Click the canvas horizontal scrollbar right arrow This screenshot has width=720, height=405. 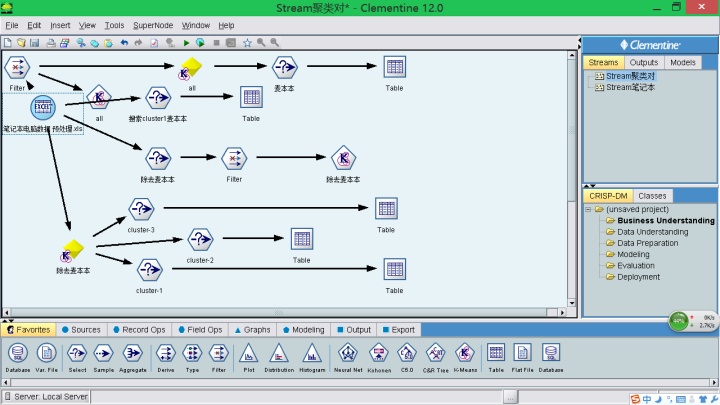pos(562,312)
